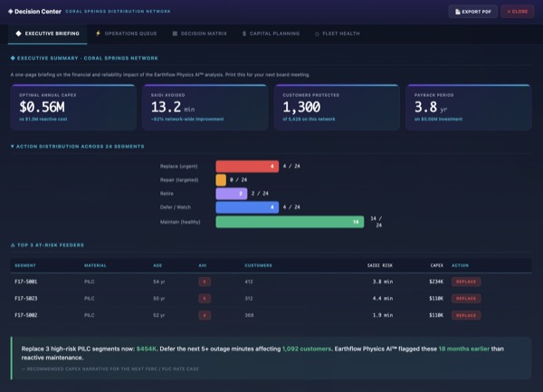Click the dollar sign Capital Planning icon
Image resolution: width=543 pixels, height=392 pixels.
pos(244,33)
